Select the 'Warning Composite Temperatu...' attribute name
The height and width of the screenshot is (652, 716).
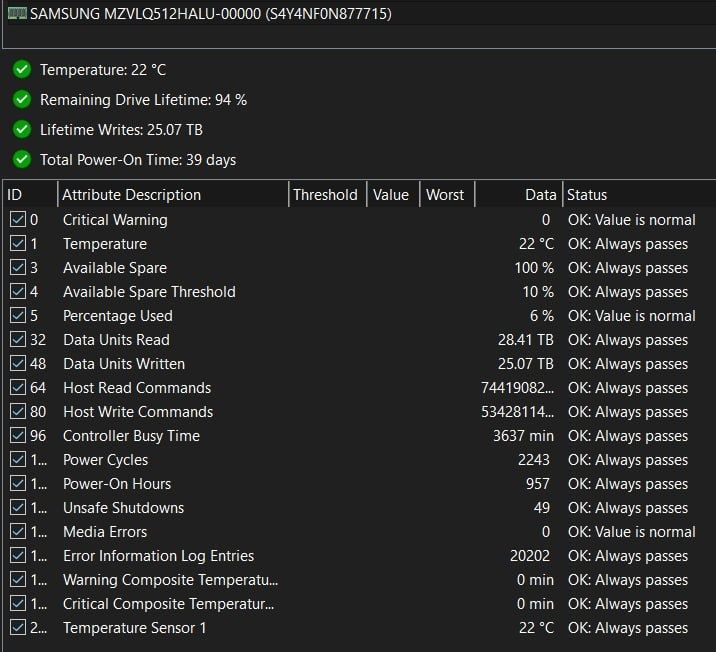(170, 580)
